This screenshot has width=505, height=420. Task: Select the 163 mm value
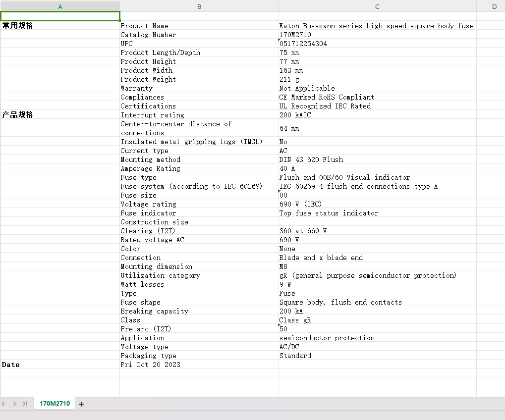coord(377,70)
